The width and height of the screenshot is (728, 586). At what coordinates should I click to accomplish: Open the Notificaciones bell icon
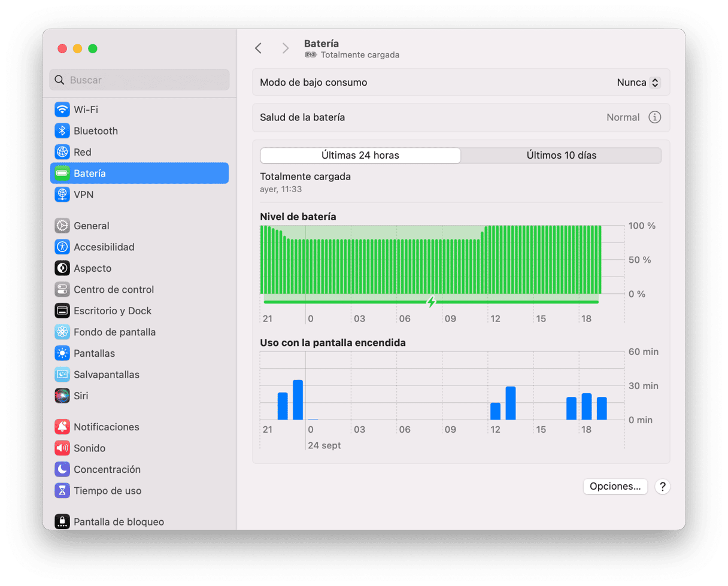pyautogui.click(x=62, y=427)
